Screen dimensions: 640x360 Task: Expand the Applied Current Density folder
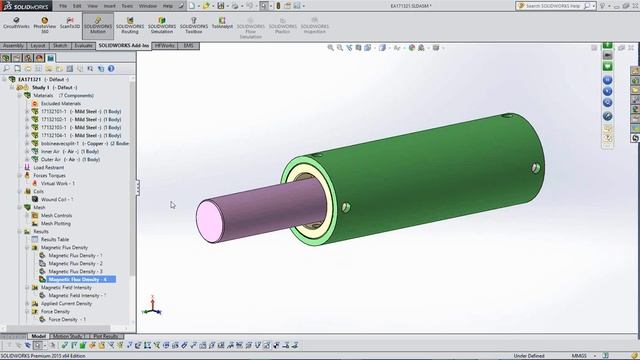27,303
